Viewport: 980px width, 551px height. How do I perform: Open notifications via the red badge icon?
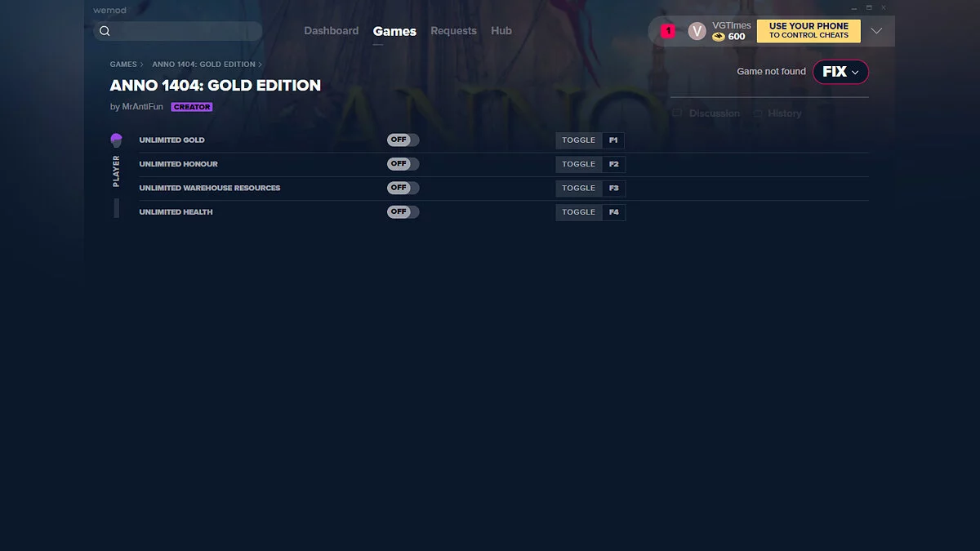click(667, 30)
